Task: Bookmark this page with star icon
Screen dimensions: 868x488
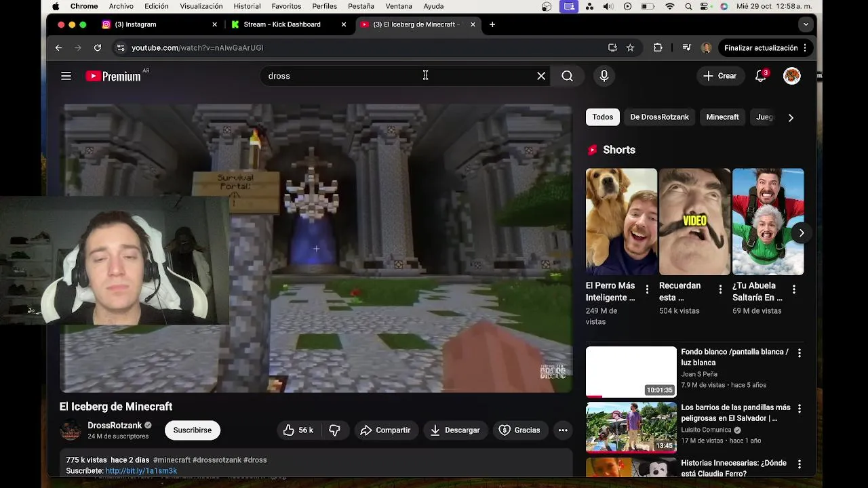Action: (630, 47)
